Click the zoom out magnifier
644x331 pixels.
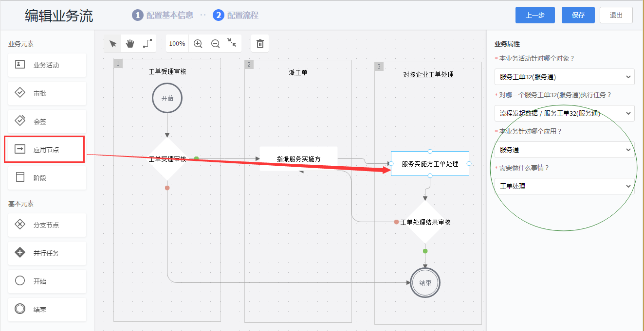point(215,44)
